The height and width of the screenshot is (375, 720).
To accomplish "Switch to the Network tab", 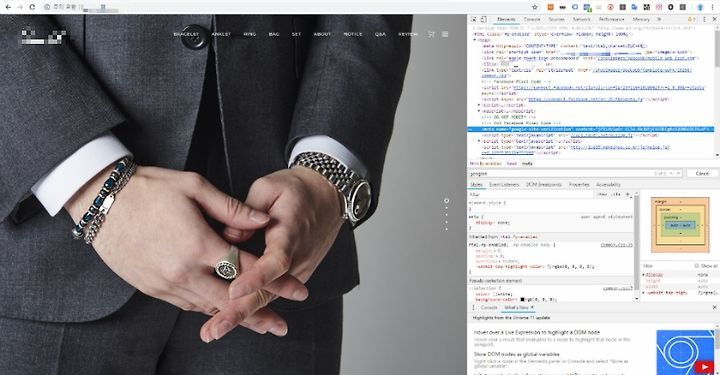I will coord(581,19).
